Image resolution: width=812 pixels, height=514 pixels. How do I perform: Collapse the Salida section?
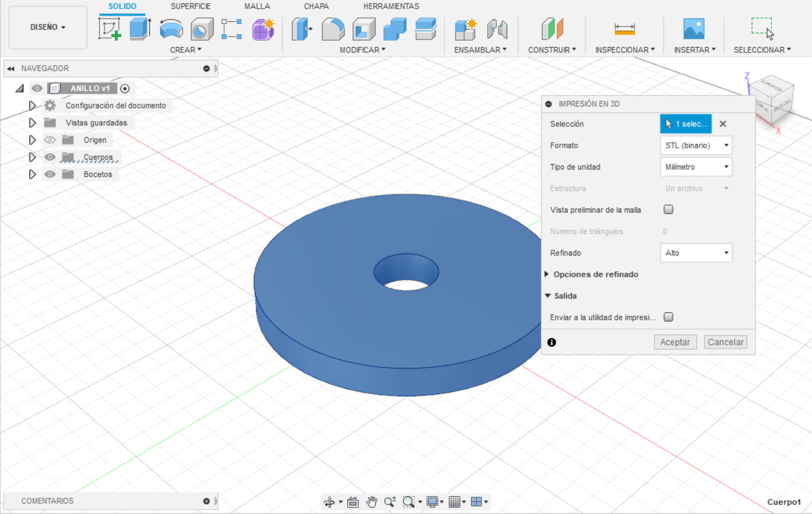pos(548,296)
